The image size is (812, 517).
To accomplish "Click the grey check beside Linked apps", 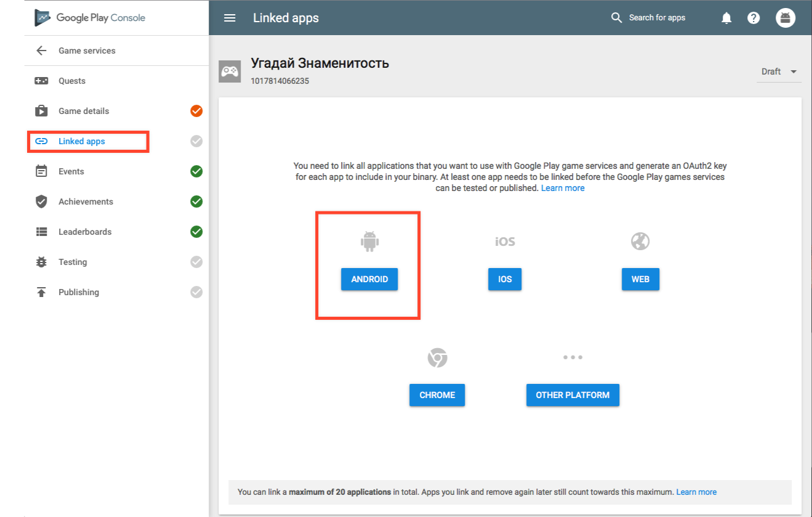I will click(x=196, y=141).
